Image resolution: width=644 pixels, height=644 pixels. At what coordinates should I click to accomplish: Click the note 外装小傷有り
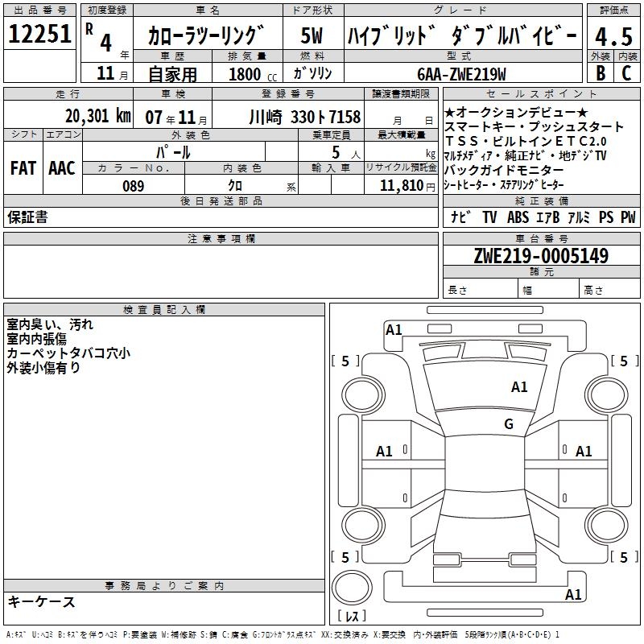click(x=43, y=368)
